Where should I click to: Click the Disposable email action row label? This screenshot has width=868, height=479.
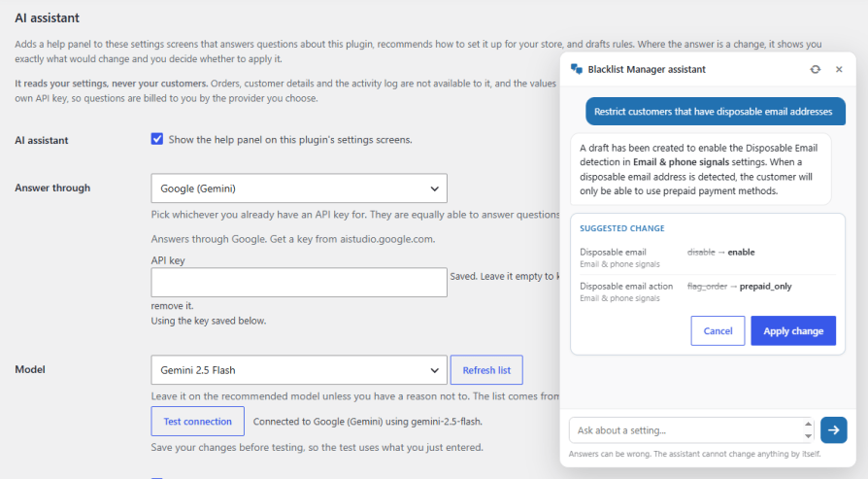(x=626, y=287)
